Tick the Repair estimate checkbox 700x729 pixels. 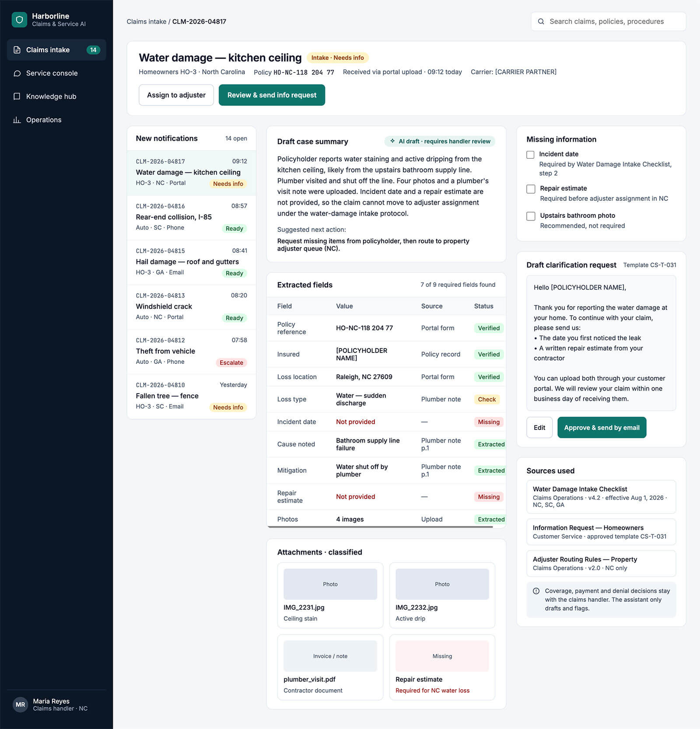pos(531,189)
